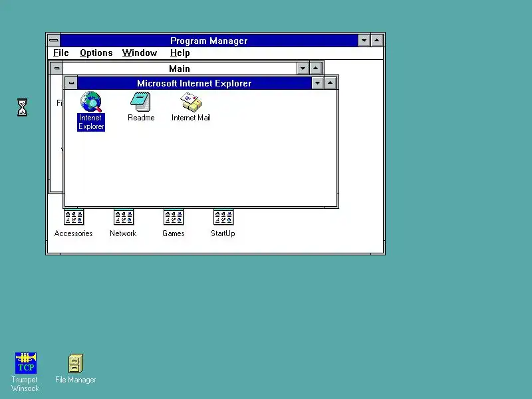532x399 pixels.
Task: Click the Main window title bar
Action: (180, 68)
